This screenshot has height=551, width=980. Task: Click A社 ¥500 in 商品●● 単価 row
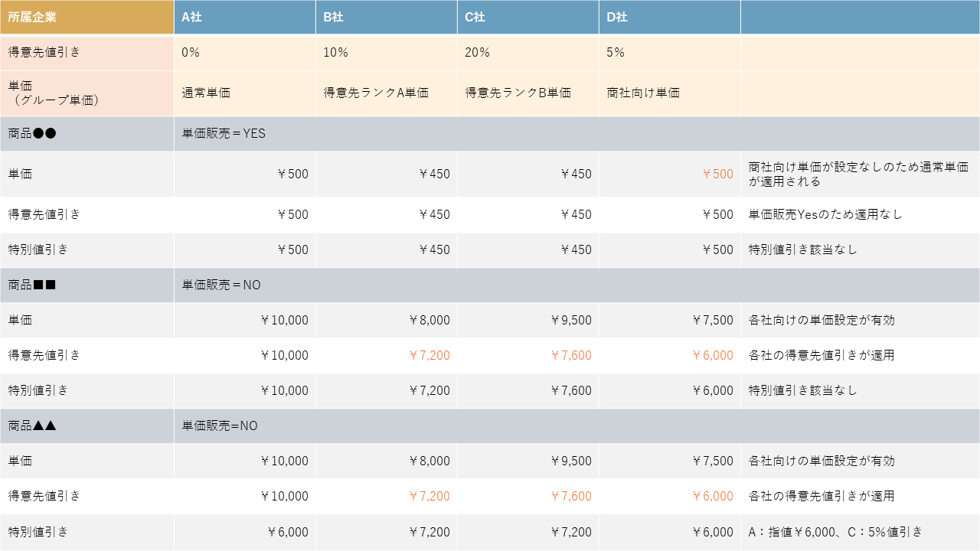(292, 174)
